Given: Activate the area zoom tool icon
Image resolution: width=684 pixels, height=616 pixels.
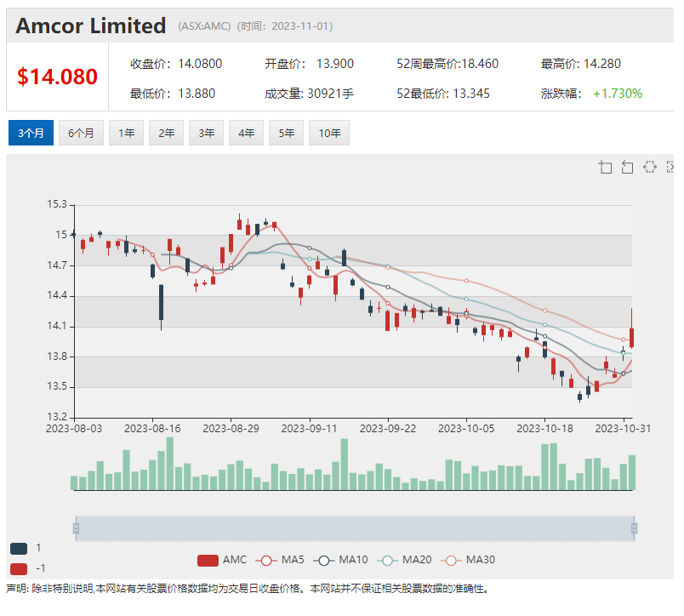Looking at the screenshot, I should click(606, 167).
